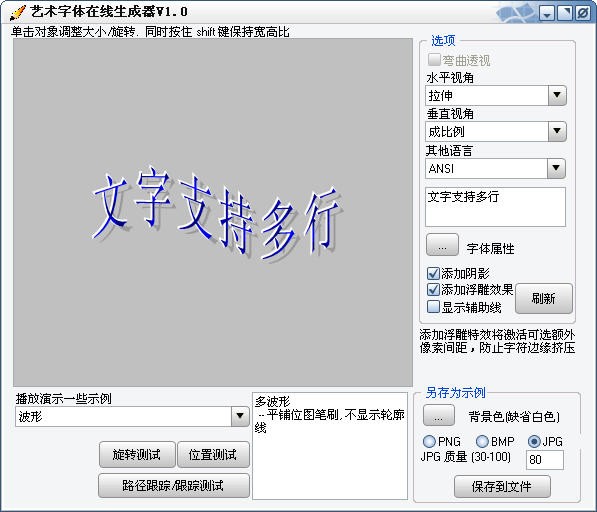Select the JPG radio button
The height and width of the screenshot is (512, 597).
[534, 441]
